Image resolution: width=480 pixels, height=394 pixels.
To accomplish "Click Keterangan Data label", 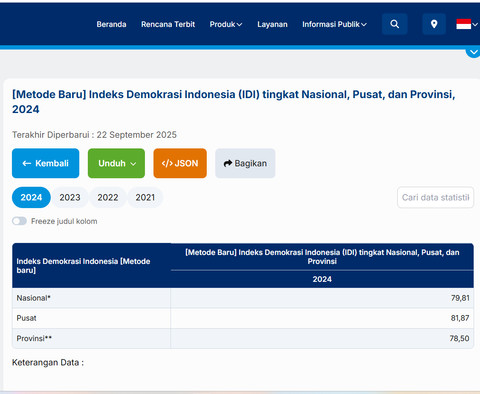I will [x=48, y=362].
